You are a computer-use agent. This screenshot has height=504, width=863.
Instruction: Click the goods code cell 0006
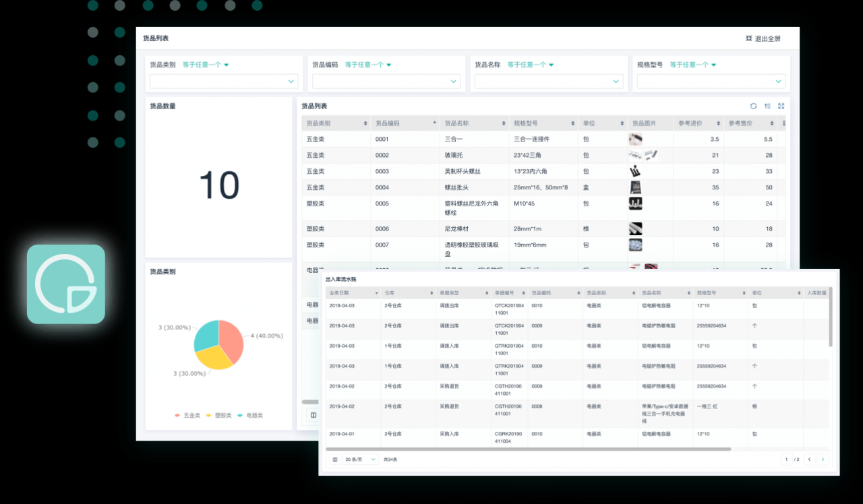(382, 228)
